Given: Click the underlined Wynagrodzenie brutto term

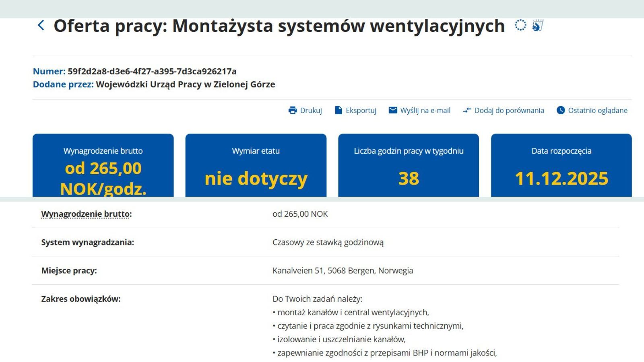Looking at the screenshot, I should (x=85, y=214).
